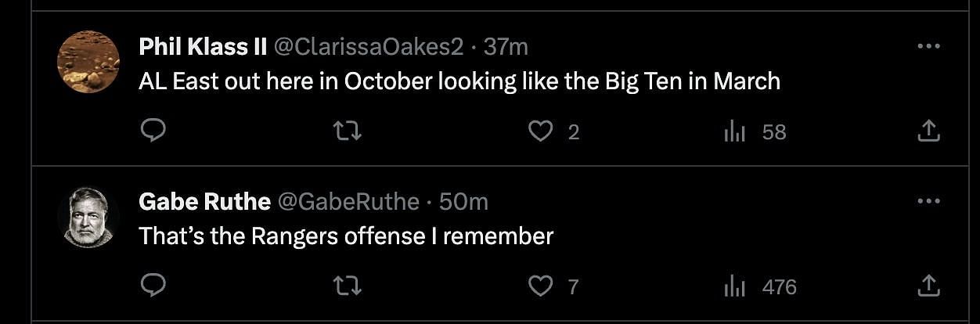Screen dimensions: 980x324
Task: Open more options on Phil Klass II's tweet
Action: (x=928, y=47)
